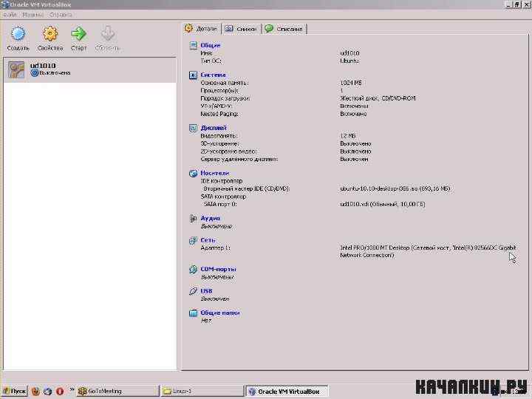Click the ud1010.vdi disk value
532x399 pixels.
pyautogui.click(x=383, y=204)
